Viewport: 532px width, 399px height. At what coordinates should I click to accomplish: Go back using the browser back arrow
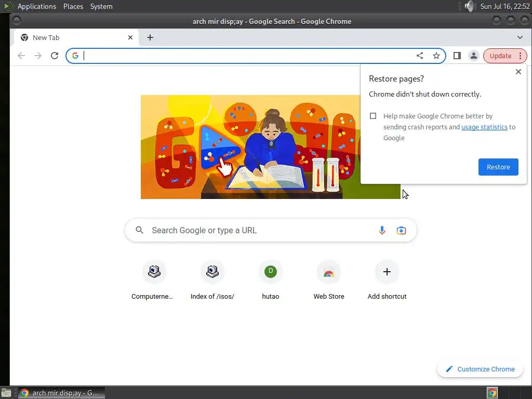[21, 56]
